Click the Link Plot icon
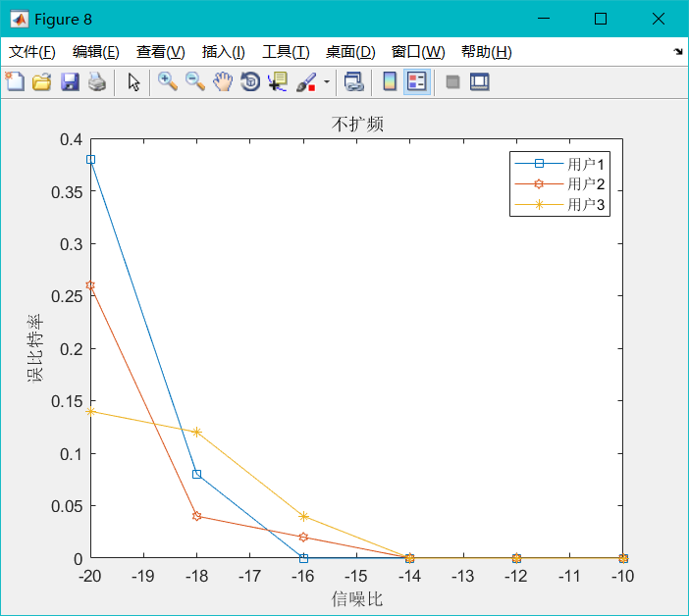 tap(354, 81)
